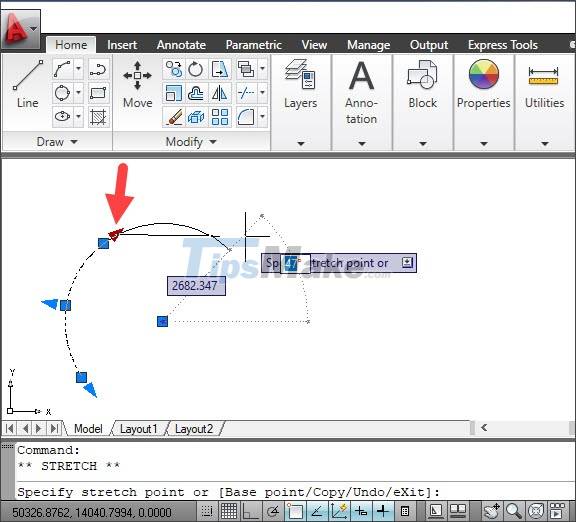Click the Bring to Front draw order icon
This screenshot has width=576, height=522.
pyautogui.click(x=245, y=69)
